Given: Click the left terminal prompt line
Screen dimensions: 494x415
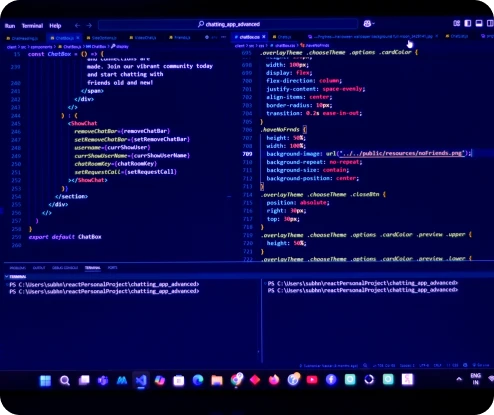Looking at the screenshot, I should (x=104, y=291).
